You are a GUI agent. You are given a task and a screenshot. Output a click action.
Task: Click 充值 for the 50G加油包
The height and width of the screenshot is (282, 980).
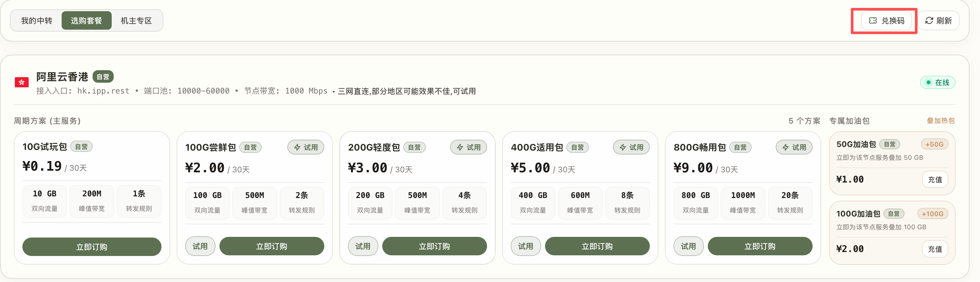935,180
